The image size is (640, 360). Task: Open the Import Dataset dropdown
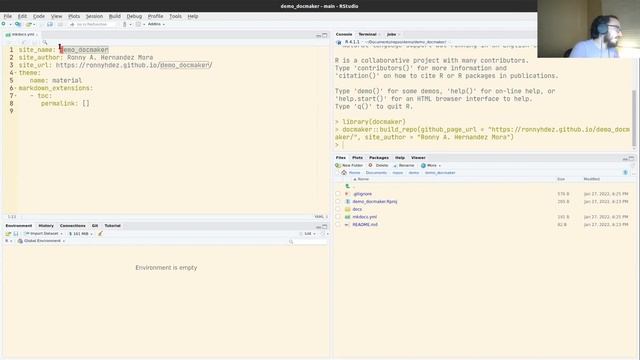[43, 234]
